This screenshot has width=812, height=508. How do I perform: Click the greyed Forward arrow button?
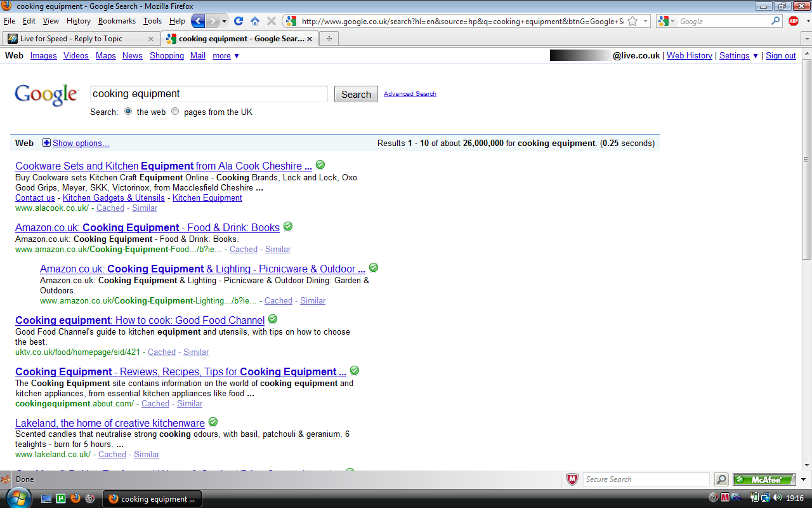tap(213, 21)
